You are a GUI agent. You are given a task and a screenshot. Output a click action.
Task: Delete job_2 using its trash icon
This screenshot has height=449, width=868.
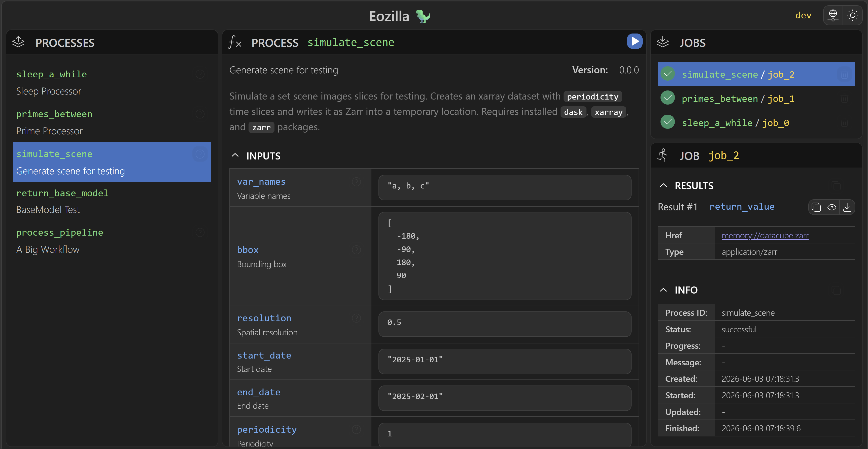point(844,74)
